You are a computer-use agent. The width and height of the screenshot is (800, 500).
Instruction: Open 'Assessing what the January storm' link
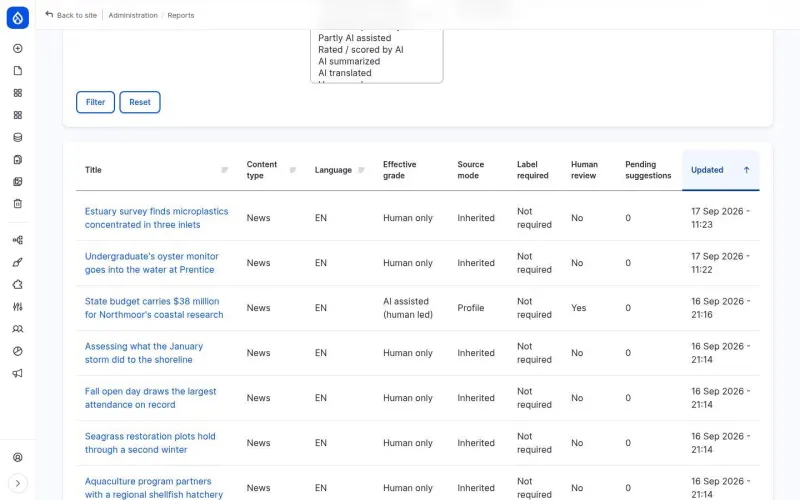[144, 353]
